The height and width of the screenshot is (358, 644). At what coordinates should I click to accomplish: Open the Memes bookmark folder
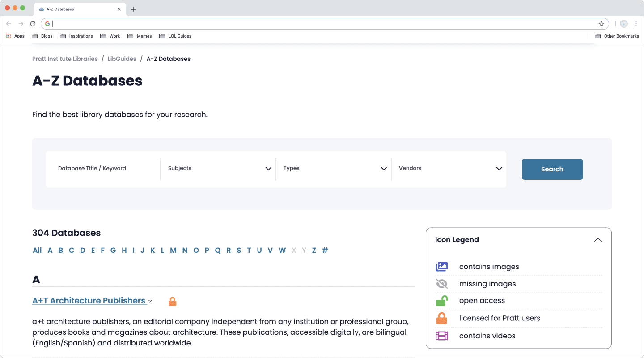[140, 36]
